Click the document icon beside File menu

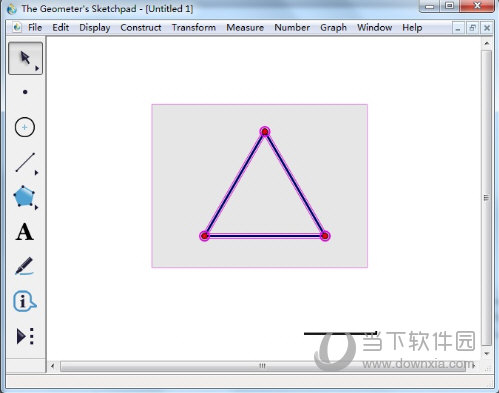[17, 27]
